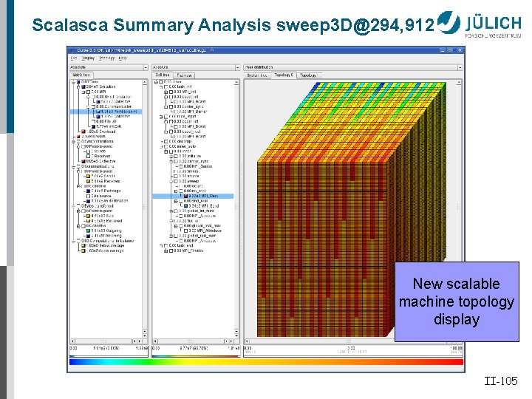Open the Help menu
The height and width of the screenshot is (399, 532).
coord(123,58)
